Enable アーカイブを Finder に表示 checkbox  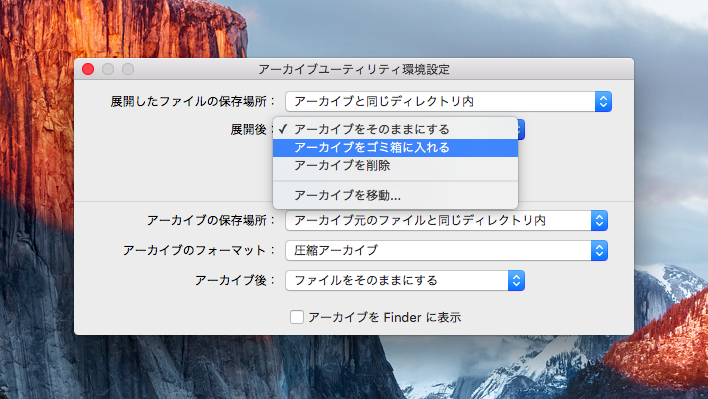[x=297, y=317]
